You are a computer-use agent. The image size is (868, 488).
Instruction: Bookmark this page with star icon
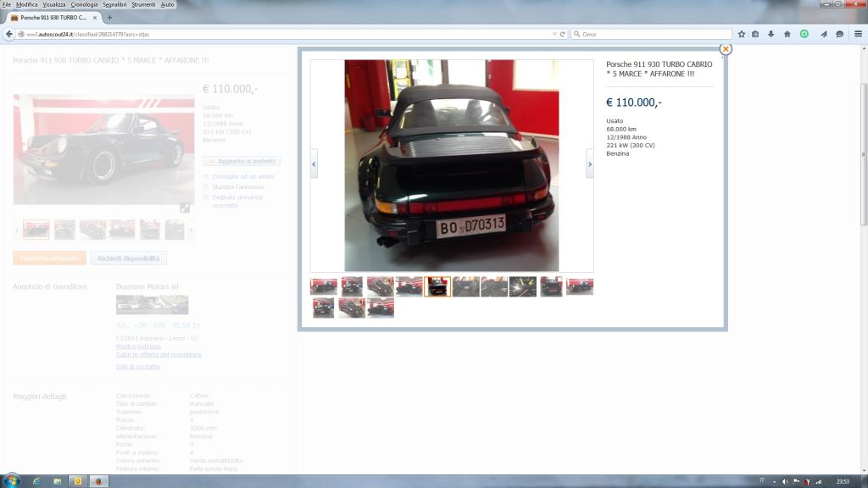click(x=742, y=34)
